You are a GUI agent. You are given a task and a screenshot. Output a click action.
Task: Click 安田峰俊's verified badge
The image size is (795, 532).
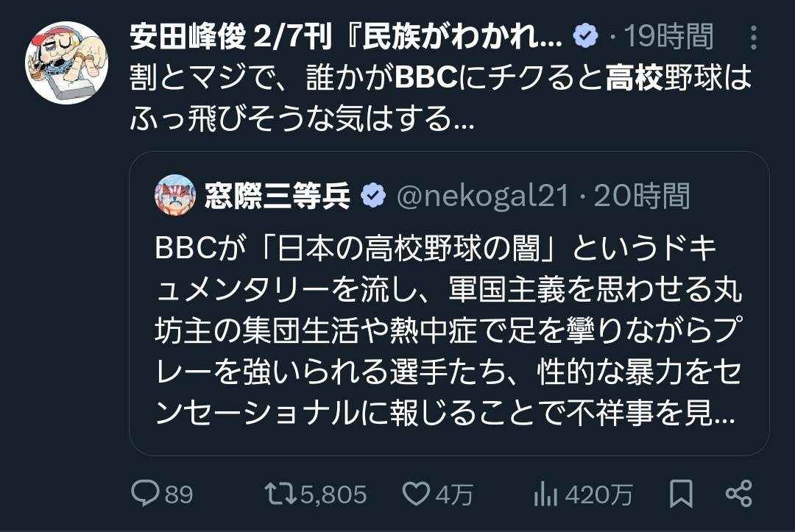(587, 36)
